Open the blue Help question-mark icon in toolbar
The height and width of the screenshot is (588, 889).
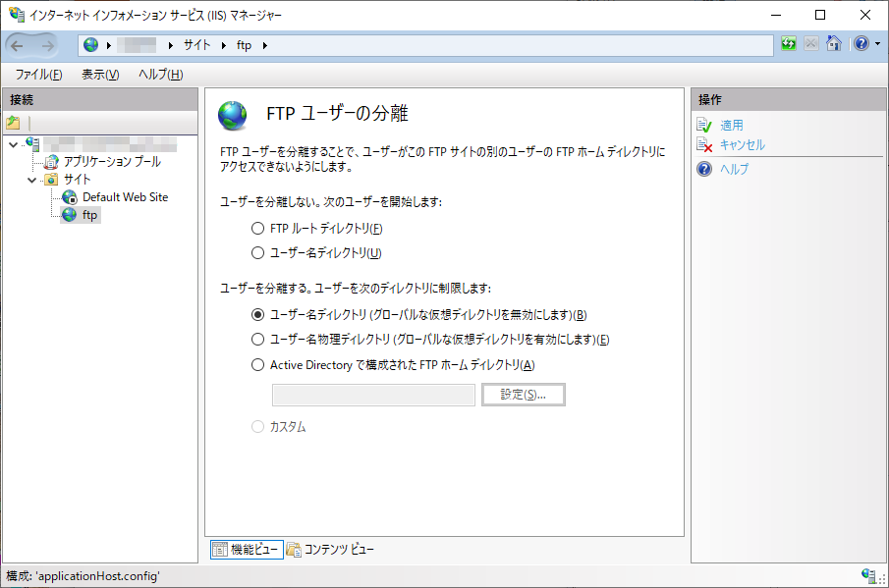861,43
